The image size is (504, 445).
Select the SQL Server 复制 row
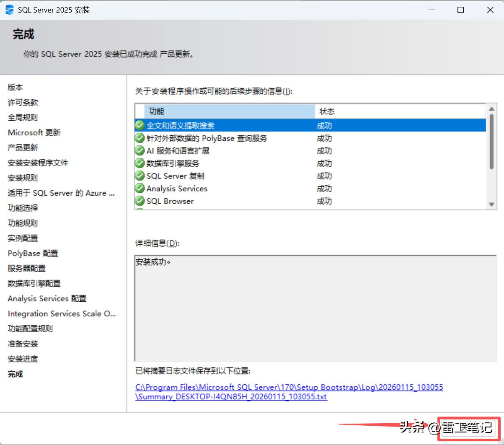pos(310,176)
